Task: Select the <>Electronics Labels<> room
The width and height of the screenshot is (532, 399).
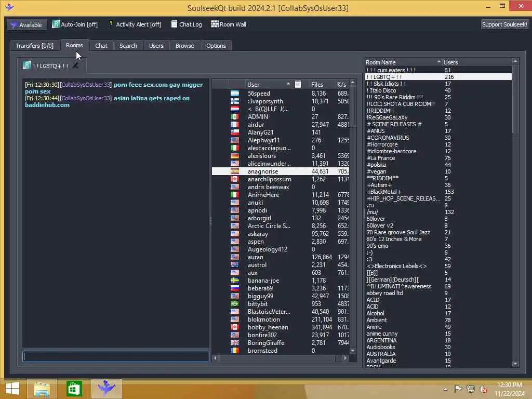Action: pyautogui.click(x=438, y=266)
